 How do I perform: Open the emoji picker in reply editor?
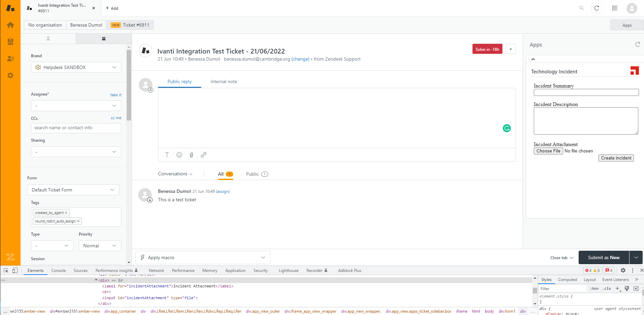click(179, 155)
